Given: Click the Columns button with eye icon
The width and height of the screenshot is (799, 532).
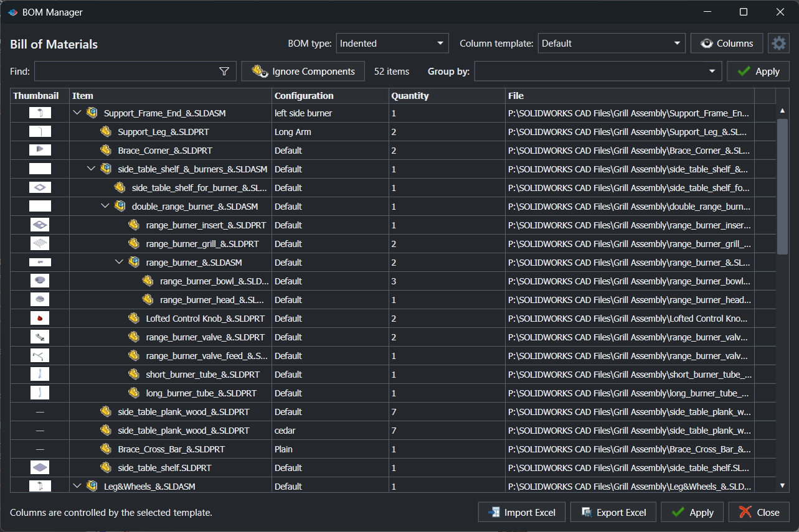Looking at the screenshot, I should [727, 44].
